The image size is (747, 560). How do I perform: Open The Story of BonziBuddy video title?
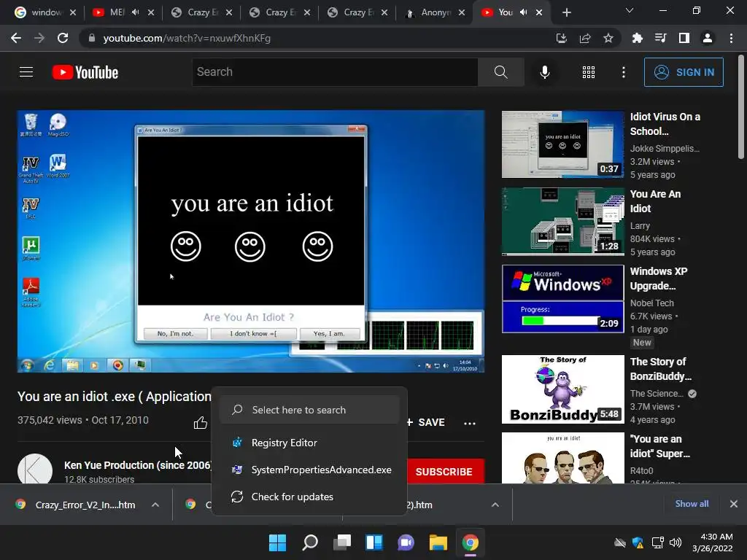(660, 368)
